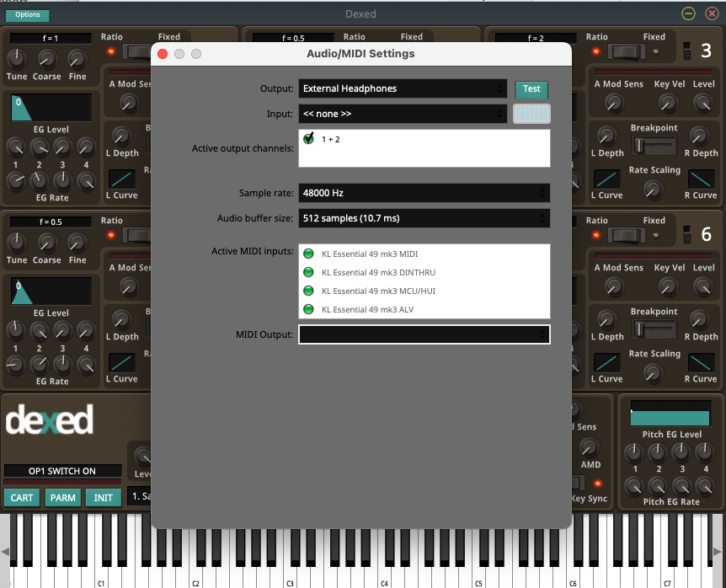Click operator 3 R Depth knob
This screenshot has width=726, height=588.
click(x=699, y=136)
